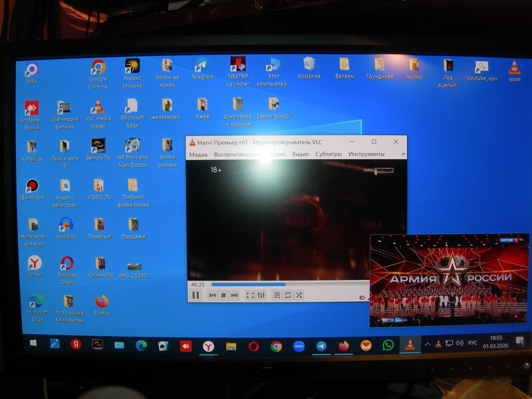Screen dimensions: 532x399
Task: Select the Продажи! folder on desktop
Action: [x=134, y=229]
